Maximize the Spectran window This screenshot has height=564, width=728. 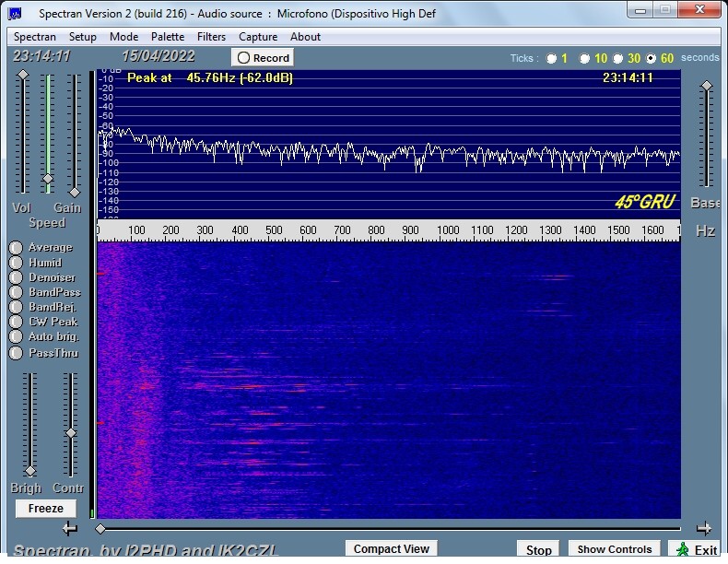pos(664,10)
